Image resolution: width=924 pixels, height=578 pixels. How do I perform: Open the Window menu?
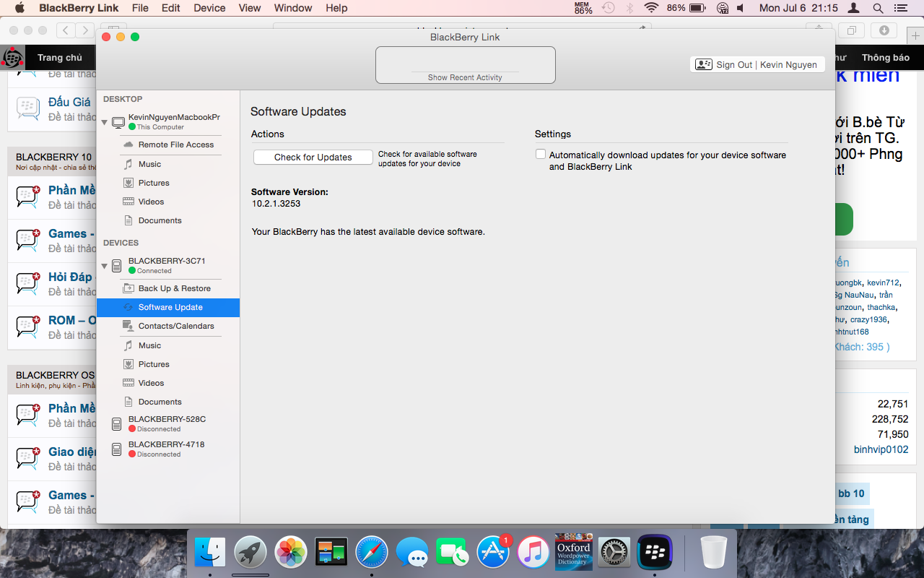(293, 8)
